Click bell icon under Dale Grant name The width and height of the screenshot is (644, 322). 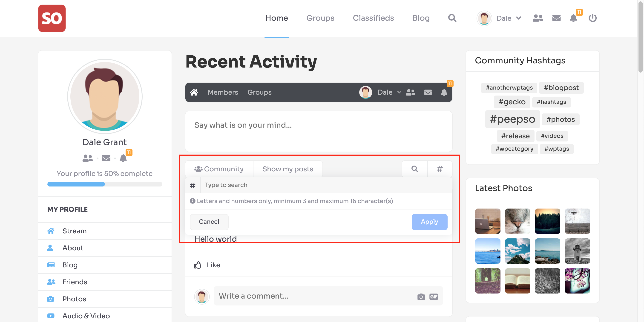123,158
